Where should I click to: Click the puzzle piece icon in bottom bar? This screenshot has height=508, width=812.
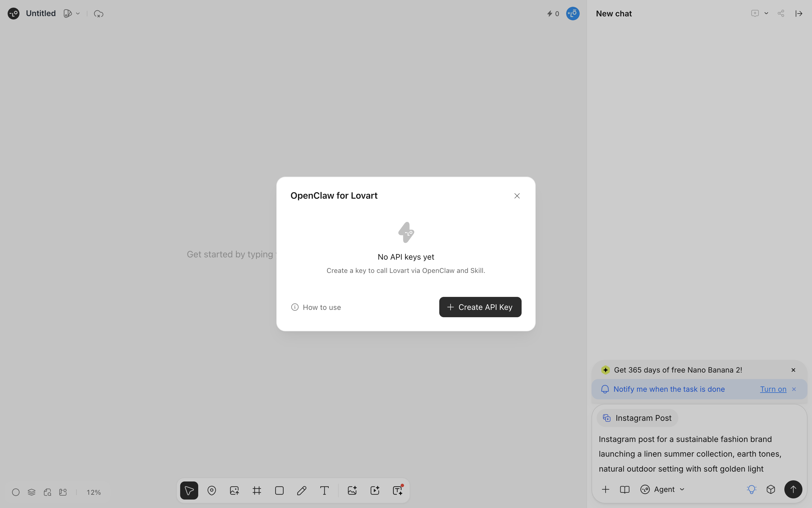pos(63,492)
